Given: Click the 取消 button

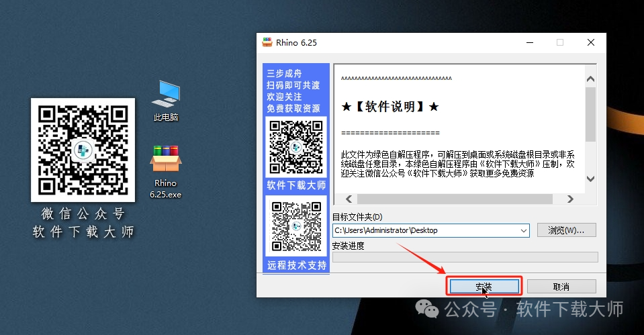Looking at the screenshot, I should tap(561, 287).
